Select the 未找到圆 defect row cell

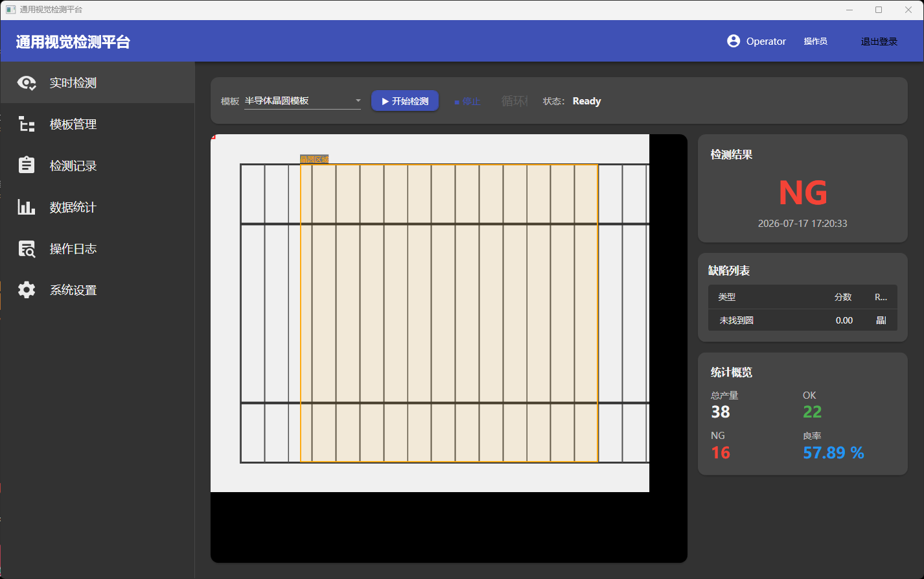pos(736,320)
